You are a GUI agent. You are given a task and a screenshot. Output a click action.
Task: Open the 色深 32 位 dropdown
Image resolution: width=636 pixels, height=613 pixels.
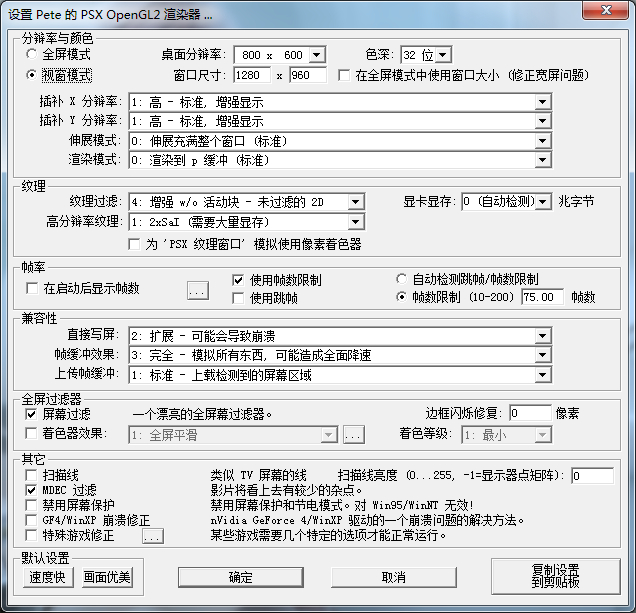[426, 55]
